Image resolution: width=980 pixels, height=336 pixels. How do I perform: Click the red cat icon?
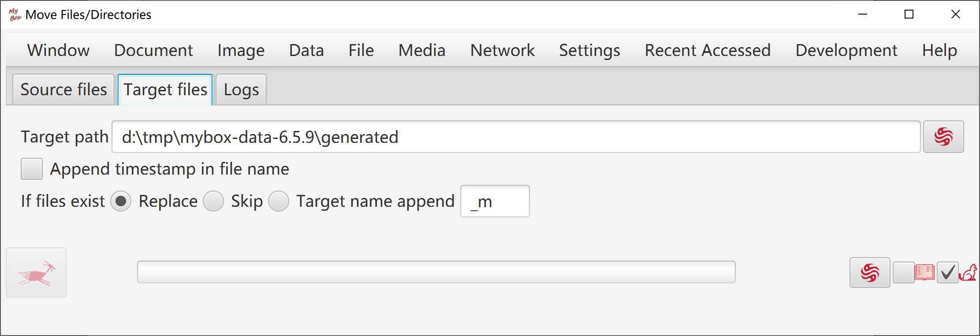click(968, 273)
